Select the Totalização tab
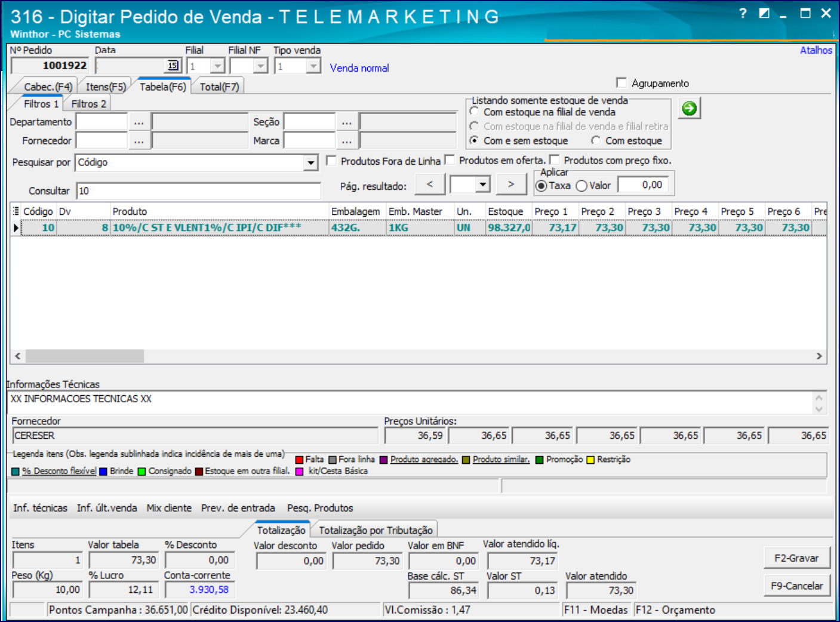Image resolution: width=840 pixels, height=622 pixels. 281,530
